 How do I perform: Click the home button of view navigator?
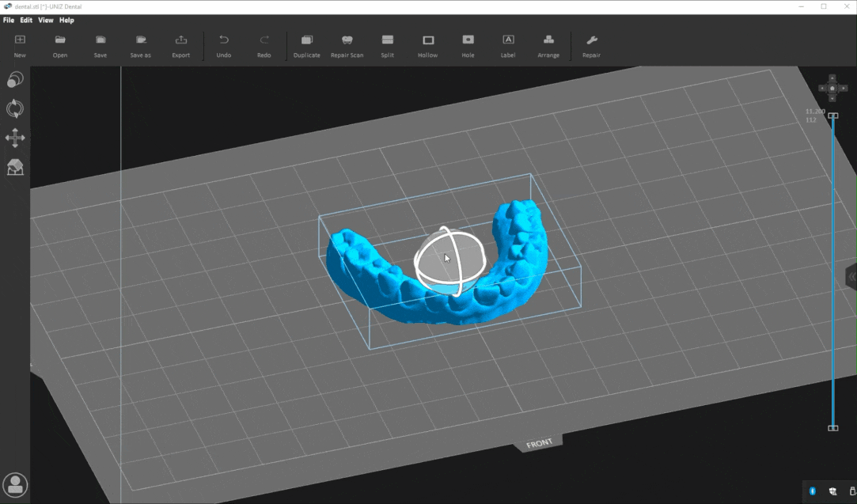point(832,89)
